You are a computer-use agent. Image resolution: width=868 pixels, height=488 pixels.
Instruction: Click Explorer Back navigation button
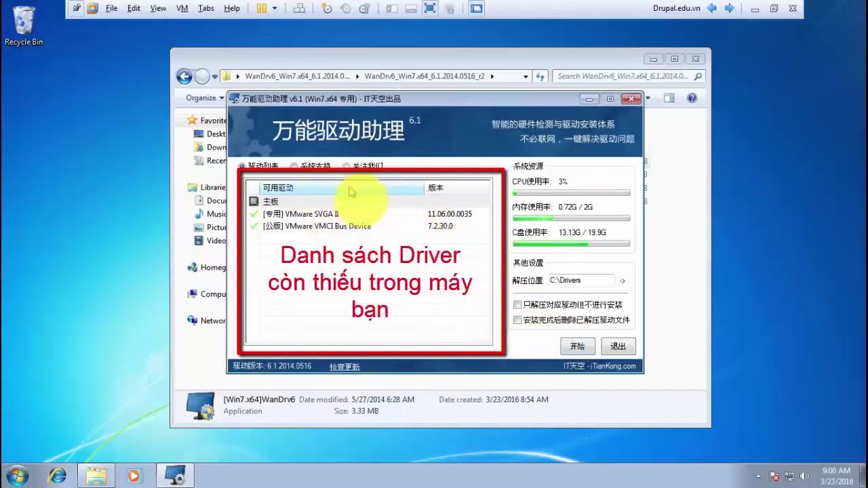tap(184, 77)
